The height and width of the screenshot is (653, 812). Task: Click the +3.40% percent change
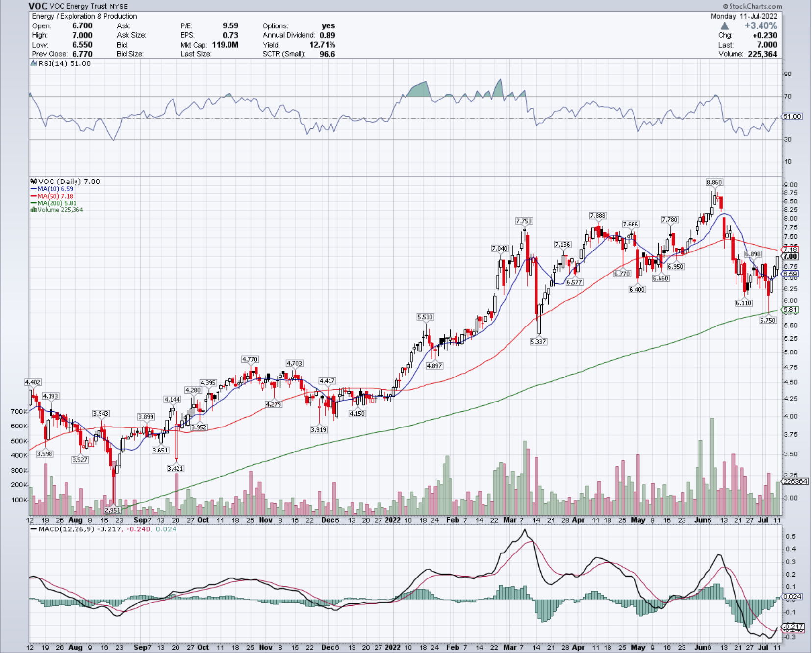click(761, 25)
